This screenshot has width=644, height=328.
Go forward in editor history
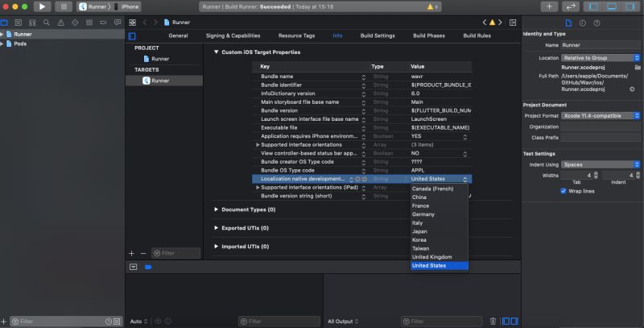tap(155, 23)
